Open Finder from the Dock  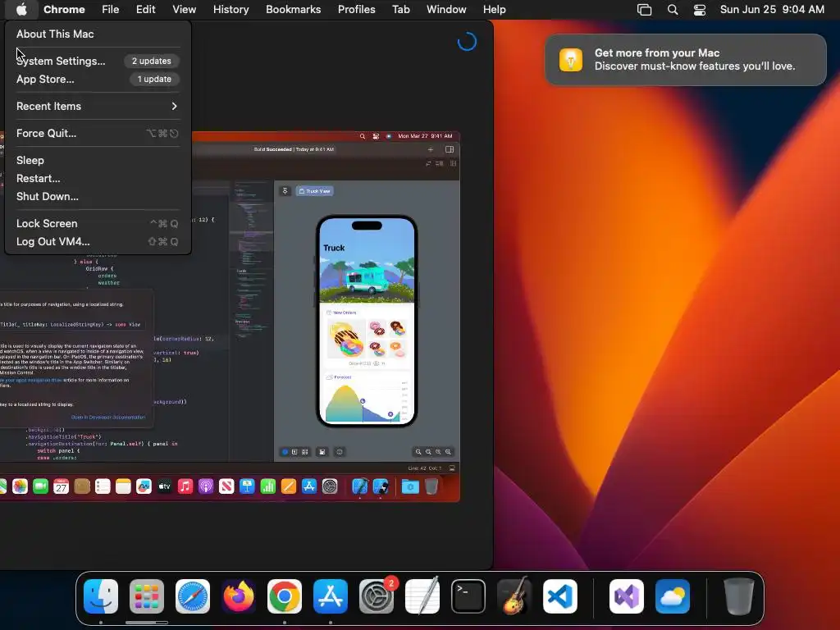(x=101, y=596)
